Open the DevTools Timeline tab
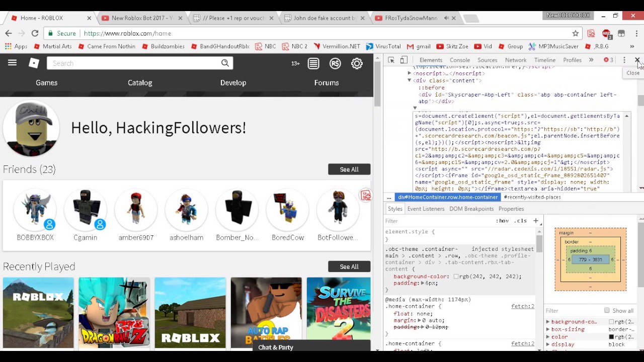Image resolution: width=644 pixels, height=362 pixels. click(545, 60)
